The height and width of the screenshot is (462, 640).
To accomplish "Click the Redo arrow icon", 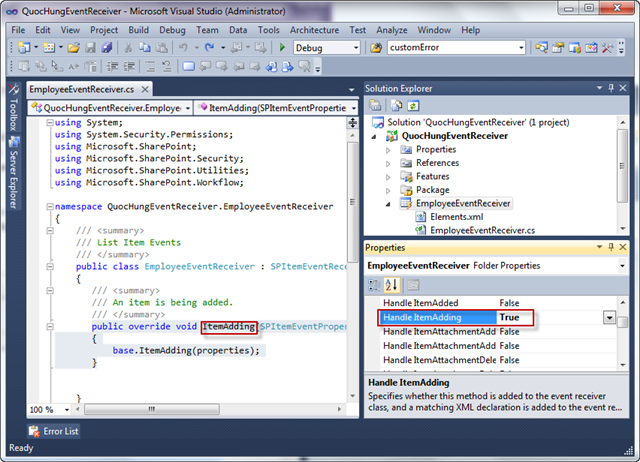I will tap(209, 48).
